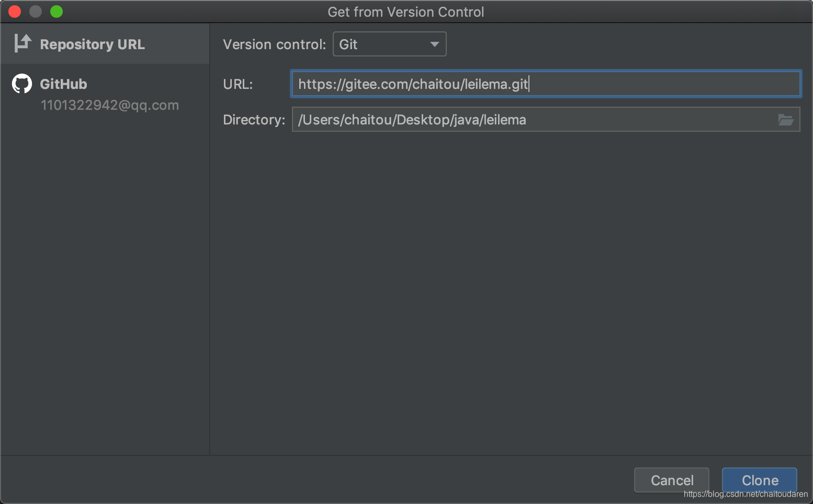This screenshot has height=504, width=813.
Task: Click the Cancel button
Action: 672,480
